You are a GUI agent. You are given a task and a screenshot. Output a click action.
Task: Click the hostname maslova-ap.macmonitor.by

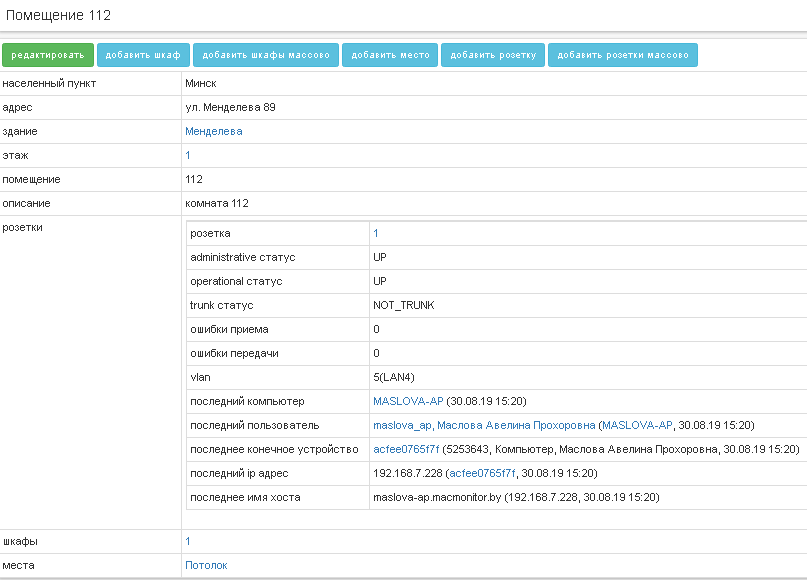(x=435, y=497)
